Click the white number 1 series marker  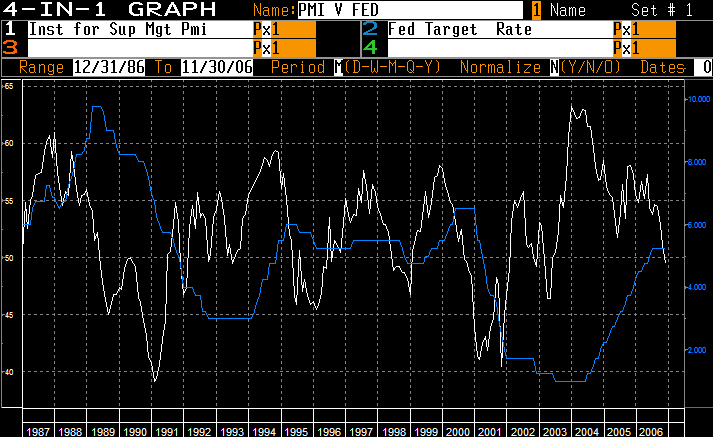pyautogui.click(x=10, y=30)
